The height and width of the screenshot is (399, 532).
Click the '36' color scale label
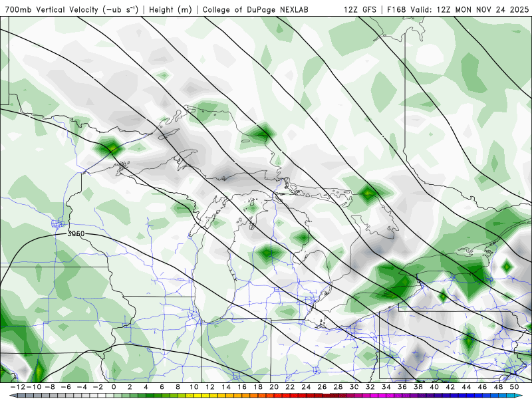[402, 387]
